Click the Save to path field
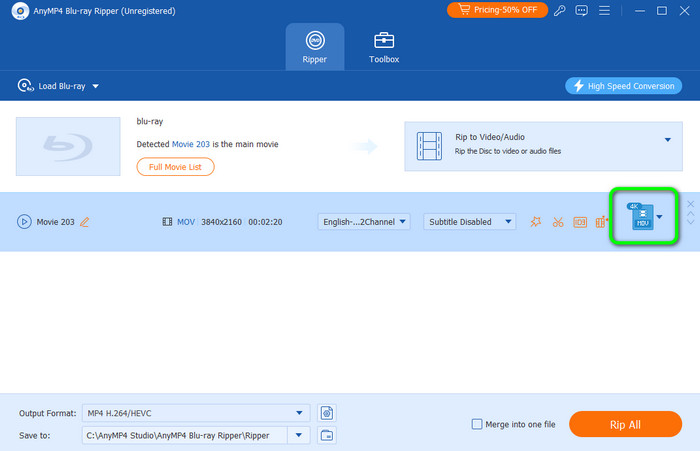The image size is (700, 451). point(184,435)
